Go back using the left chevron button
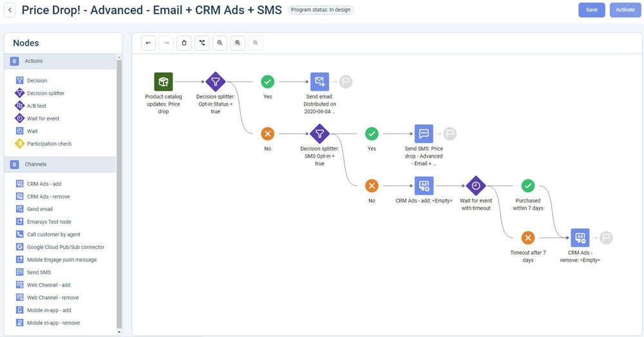The image size is (644, 337). coord(11,10)
